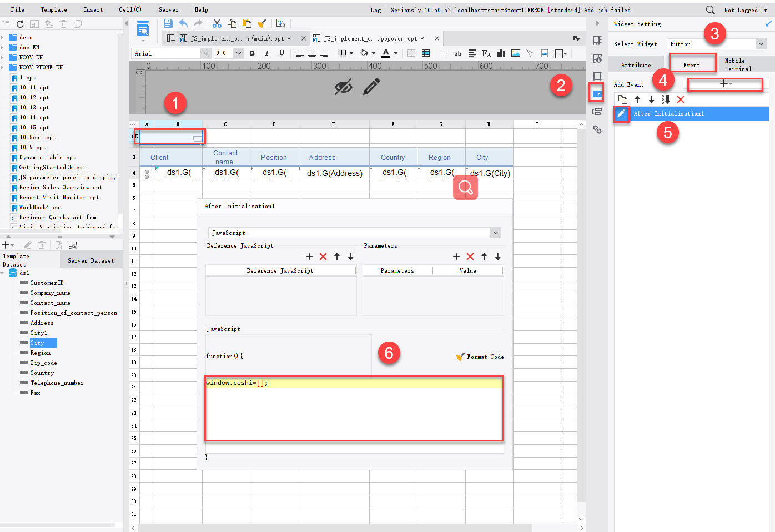Add a new event with the plus button
Viewport: 775px width, 532px height.
725,84
